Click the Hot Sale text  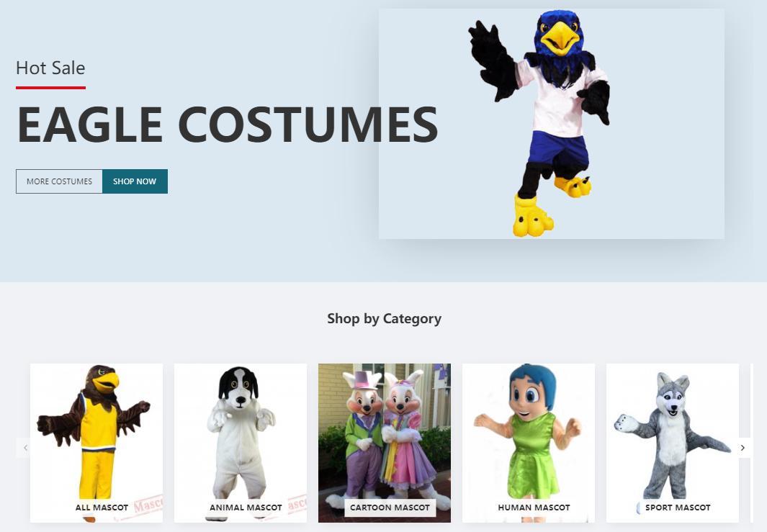[x=50, y=68]
